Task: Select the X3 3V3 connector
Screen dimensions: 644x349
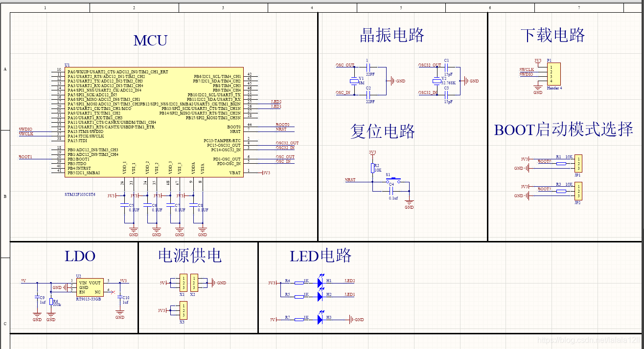Action: pyautogui.click(x=183, y=310)
